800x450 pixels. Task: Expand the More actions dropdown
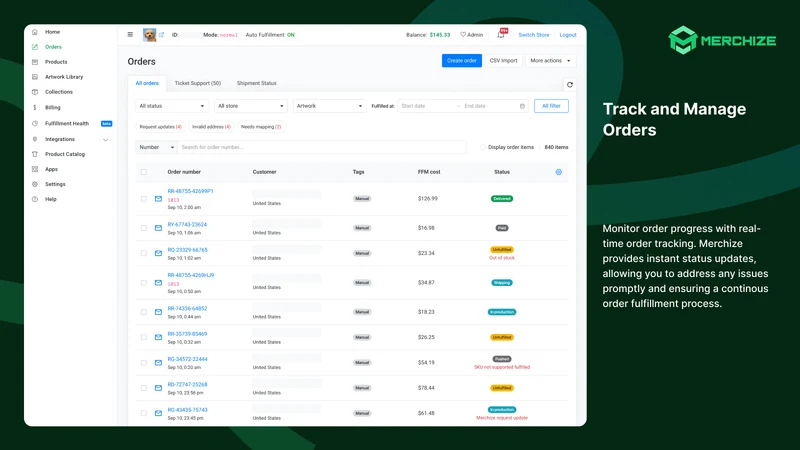551,61
